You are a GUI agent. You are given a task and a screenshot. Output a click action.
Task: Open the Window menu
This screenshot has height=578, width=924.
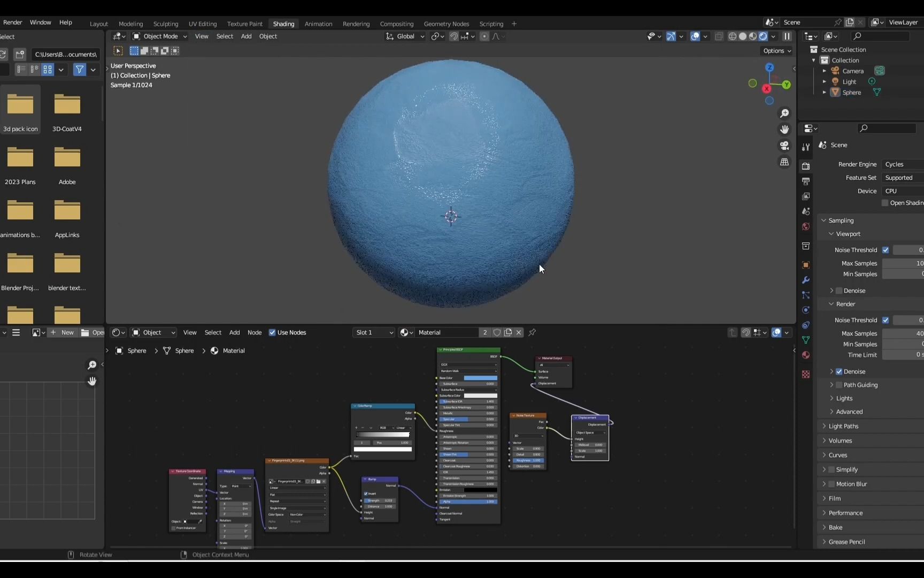pos(41,22)
